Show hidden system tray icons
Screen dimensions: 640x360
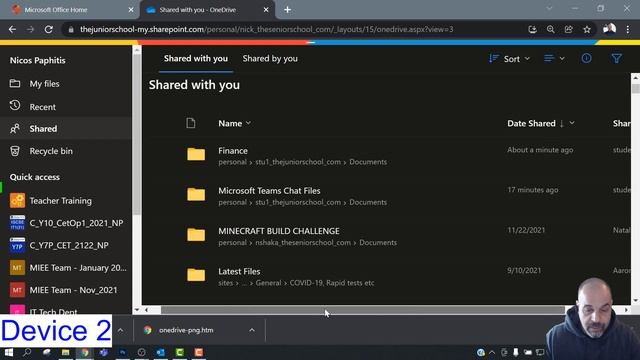492,352
